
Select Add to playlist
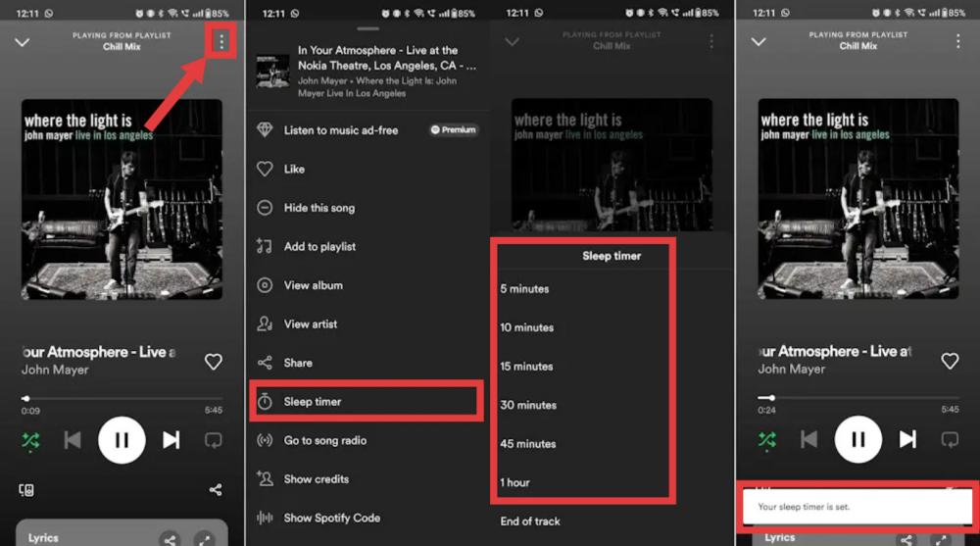[x=367, y=246]
